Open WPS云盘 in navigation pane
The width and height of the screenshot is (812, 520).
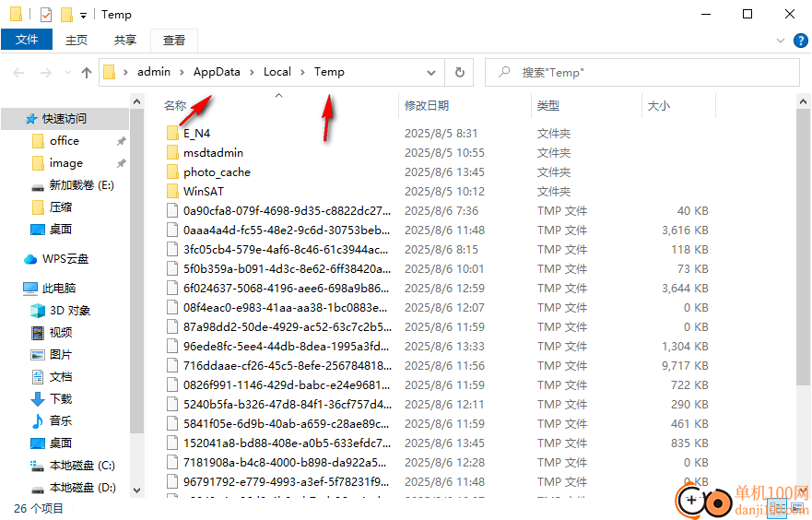click(65, 259)
